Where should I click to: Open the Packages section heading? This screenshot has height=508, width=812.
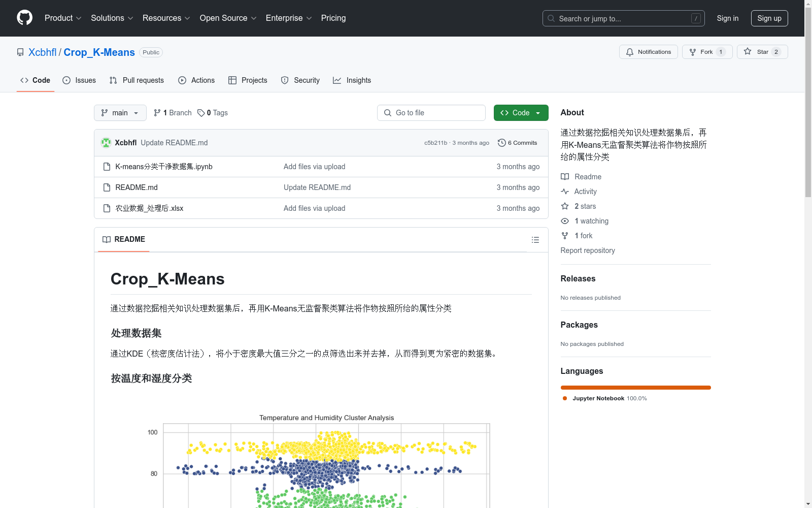(579, 325)
